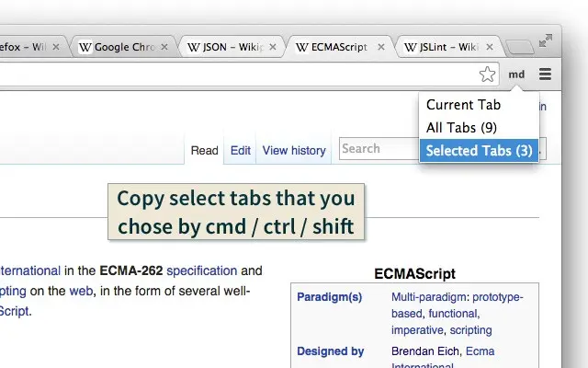The image size is (588, 368).
Task: Toggle fullscreen with the arrows icon
Action: click(x=545, y=40)
